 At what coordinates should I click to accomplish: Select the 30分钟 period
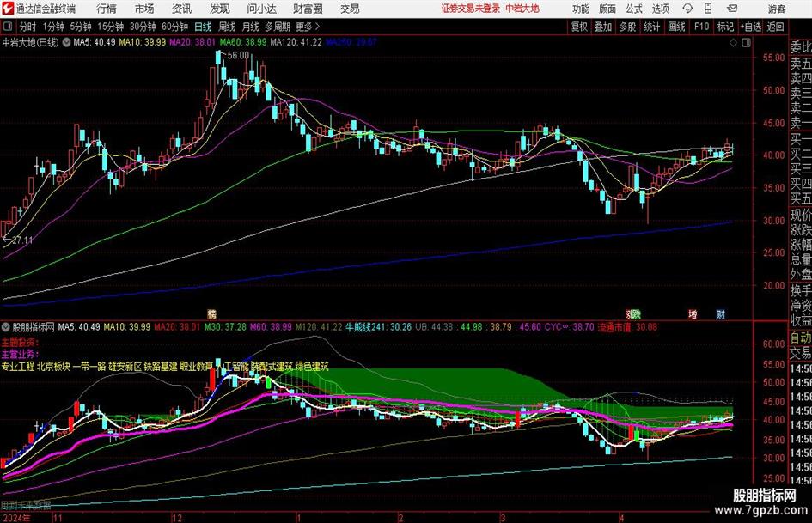[x=143, y=27]
